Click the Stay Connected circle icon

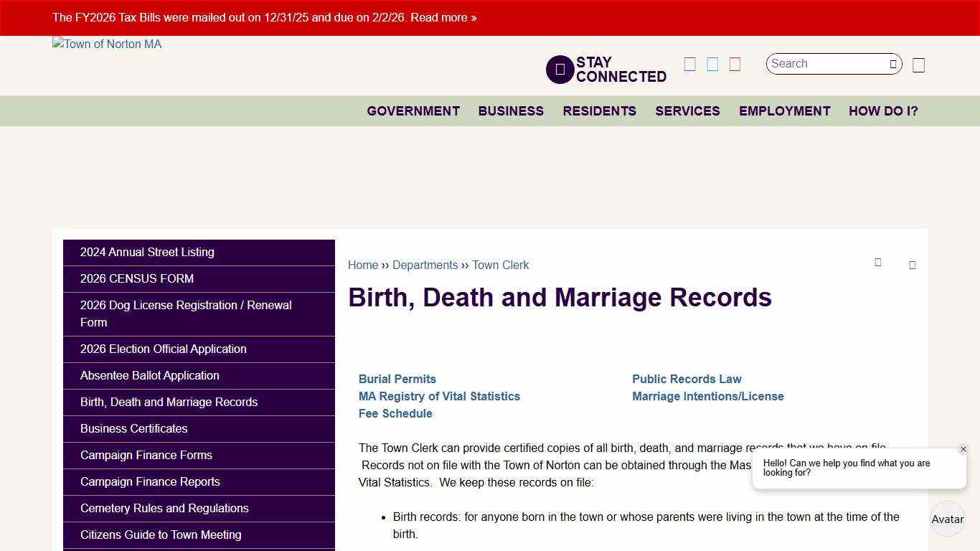(560, 69)
